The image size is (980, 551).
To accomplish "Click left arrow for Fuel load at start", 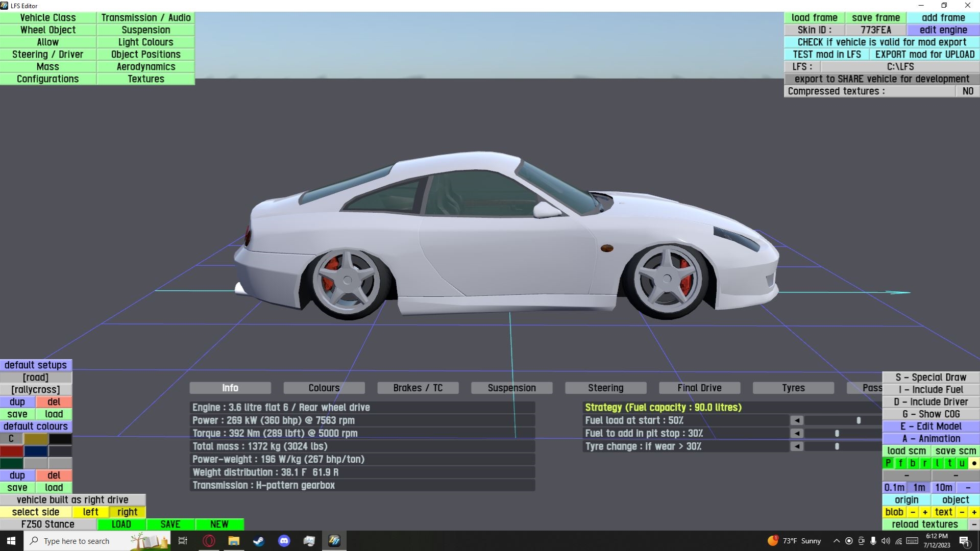I will pyautogui.click(x=797, y=420).
